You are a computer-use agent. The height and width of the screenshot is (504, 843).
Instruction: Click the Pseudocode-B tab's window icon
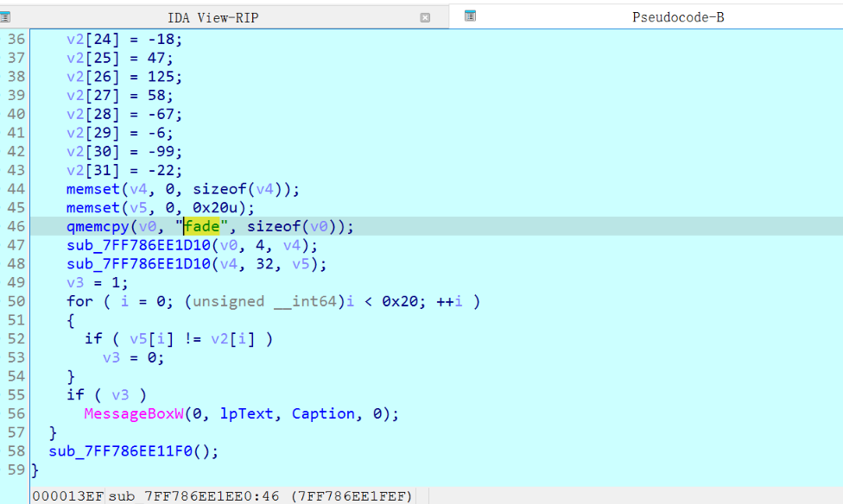(x=470, y=16)
